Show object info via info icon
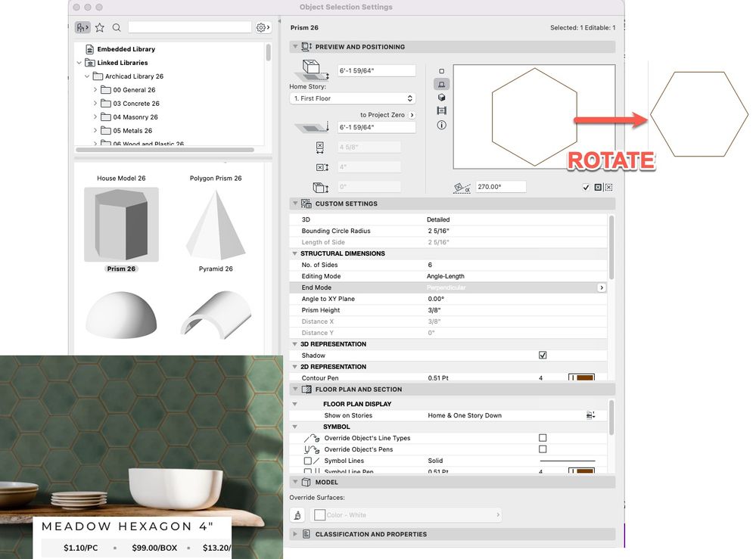Viewport: 756px width, 559px height. pos(441,126)
